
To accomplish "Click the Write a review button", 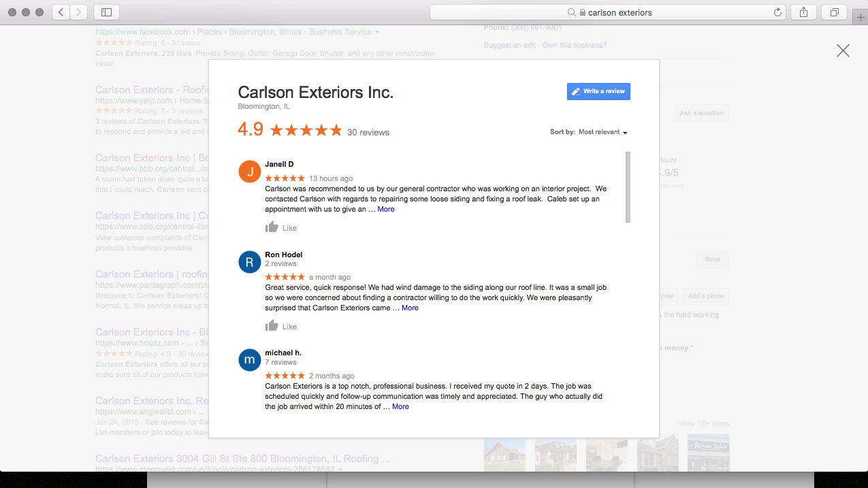I will pyautogui.click(x=598, y=91).
